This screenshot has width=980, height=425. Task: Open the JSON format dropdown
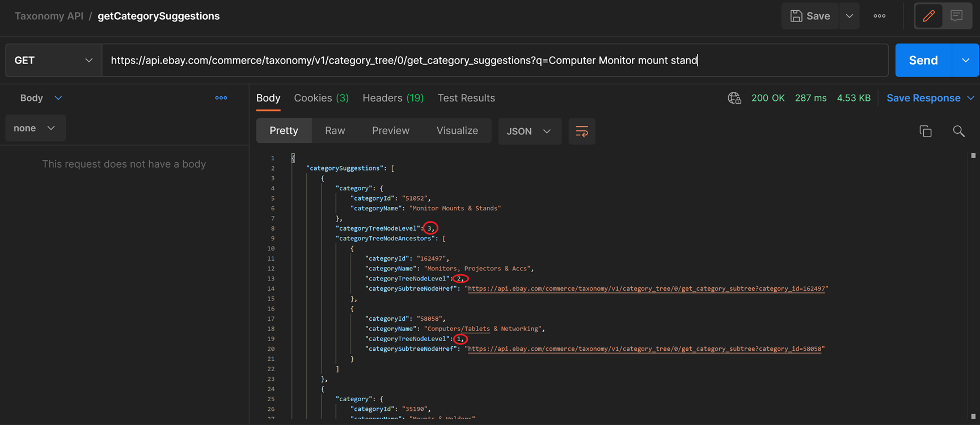(529, 131)
